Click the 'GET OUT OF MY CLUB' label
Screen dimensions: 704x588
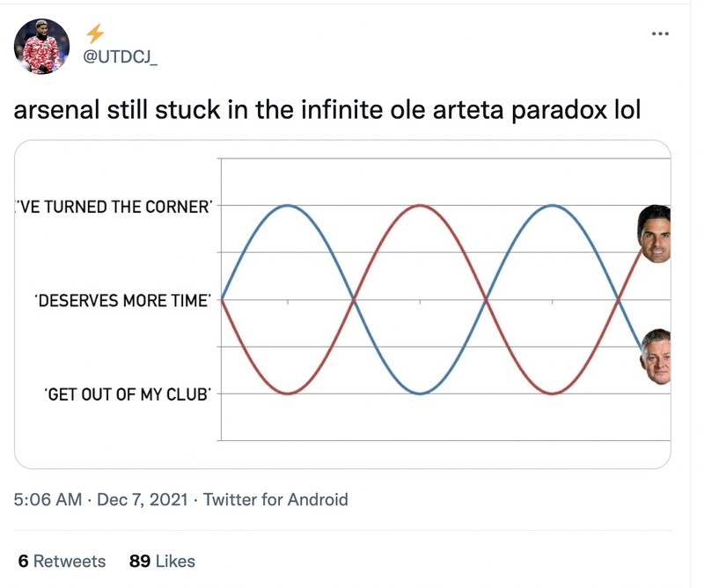point(128,394)
